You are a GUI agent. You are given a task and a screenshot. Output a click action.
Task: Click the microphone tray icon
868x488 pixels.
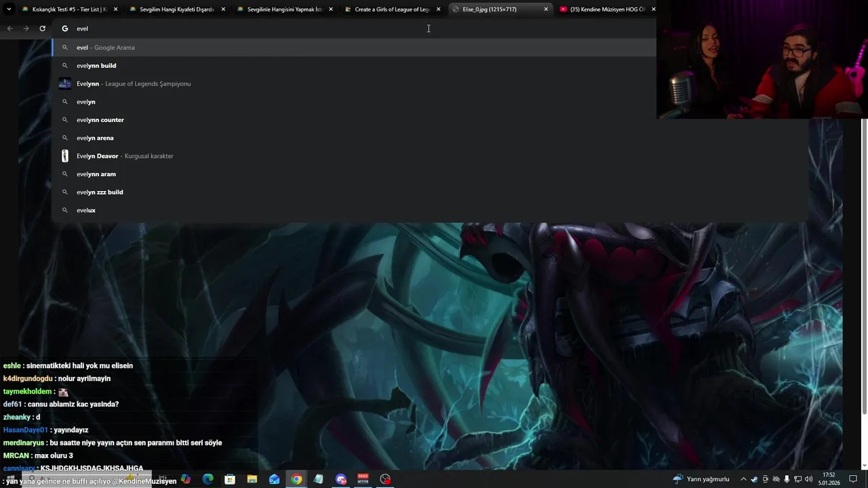(787, 479)
